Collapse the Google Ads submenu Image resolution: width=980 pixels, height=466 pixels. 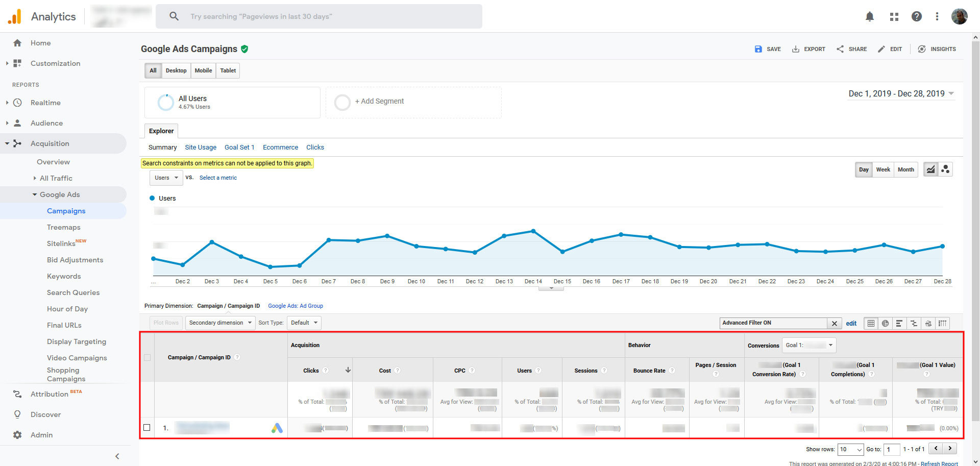click(x=35, y=194)
